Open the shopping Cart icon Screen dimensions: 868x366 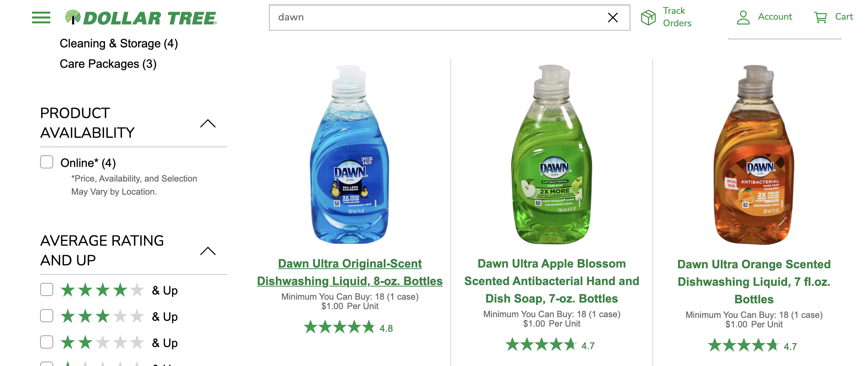(820, 17)
